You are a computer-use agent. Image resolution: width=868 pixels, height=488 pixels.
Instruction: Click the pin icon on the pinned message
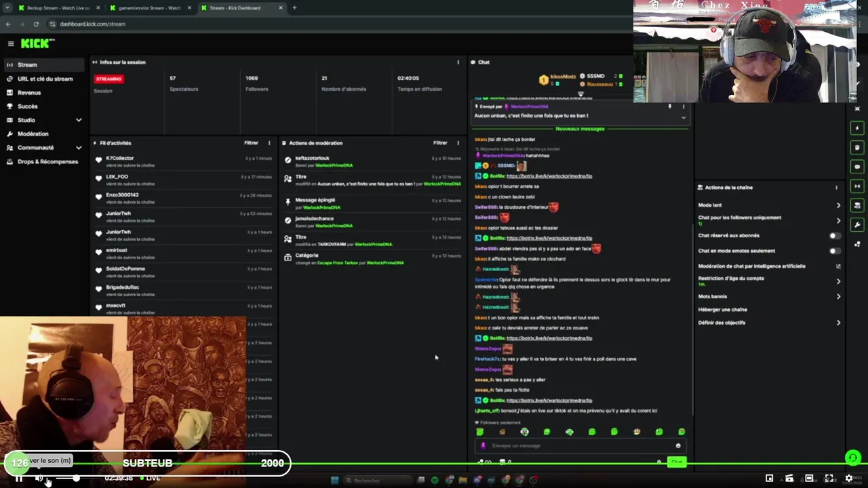(x=669, y=106)
